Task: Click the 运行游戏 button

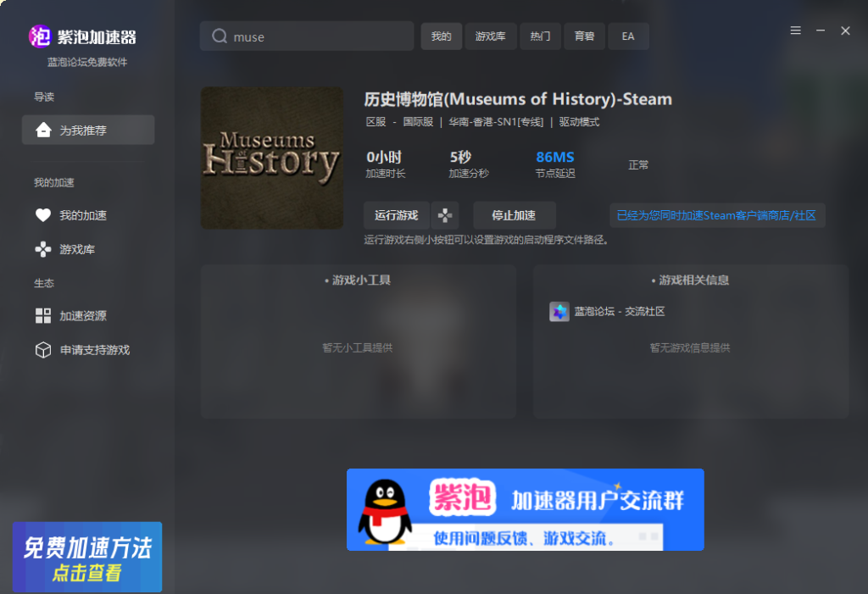Action: pyautogui.click(x=397, y=215)
